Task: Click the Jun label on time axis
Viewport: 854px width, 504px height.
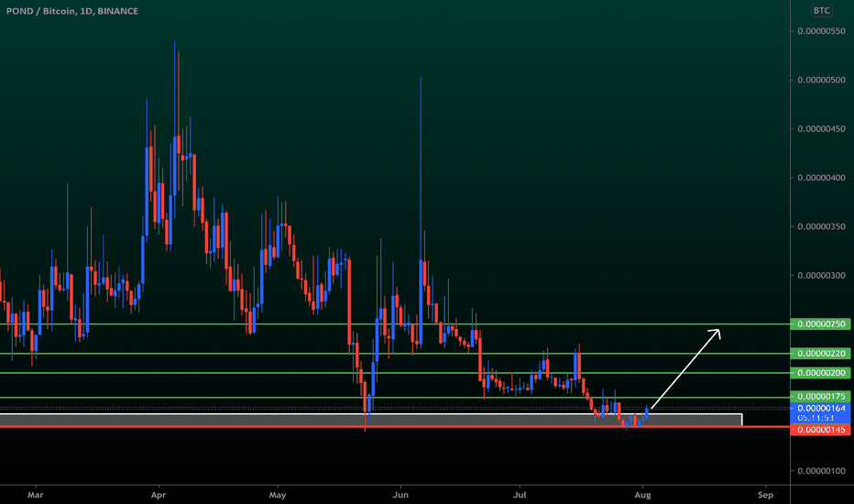Action: point(400,495)
